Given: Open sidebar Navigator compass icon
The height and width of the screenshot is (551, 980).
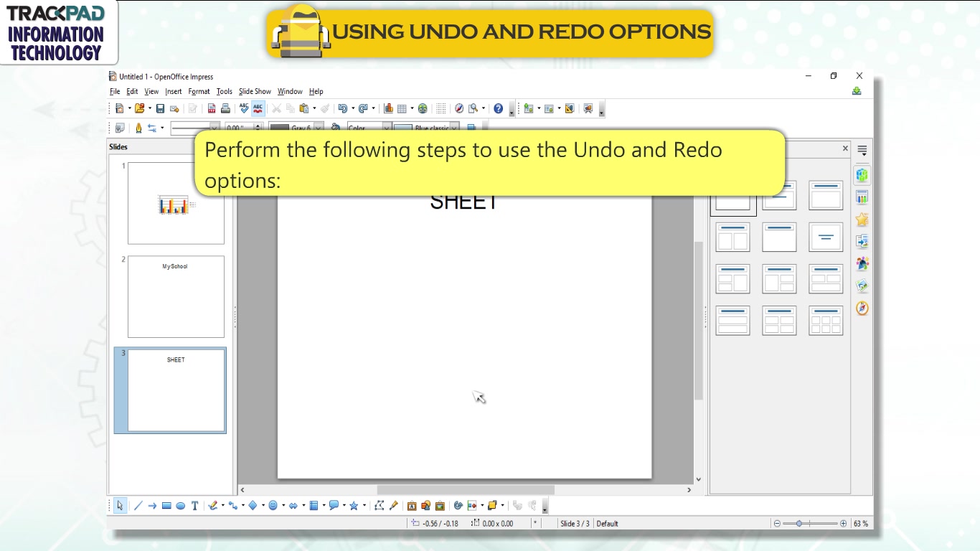Looking at the screenshot, I should click(x=862, y=309).
